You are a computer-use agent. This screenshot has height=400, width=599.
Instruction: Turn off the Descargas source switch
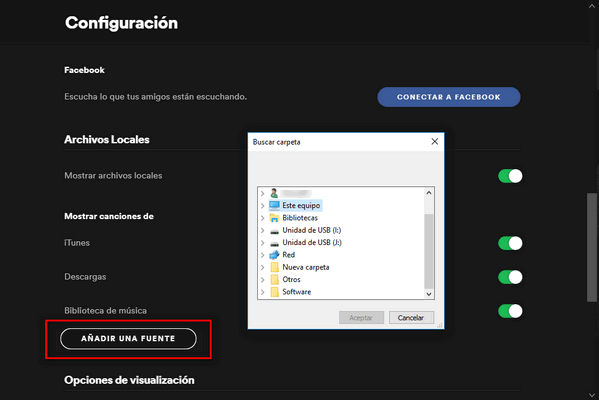510,277
